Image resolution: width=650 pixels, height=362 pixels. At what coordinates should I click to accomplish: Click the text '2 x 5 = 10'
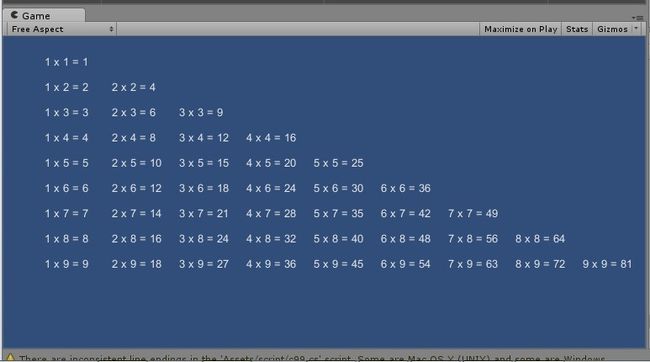click(136, 163)
